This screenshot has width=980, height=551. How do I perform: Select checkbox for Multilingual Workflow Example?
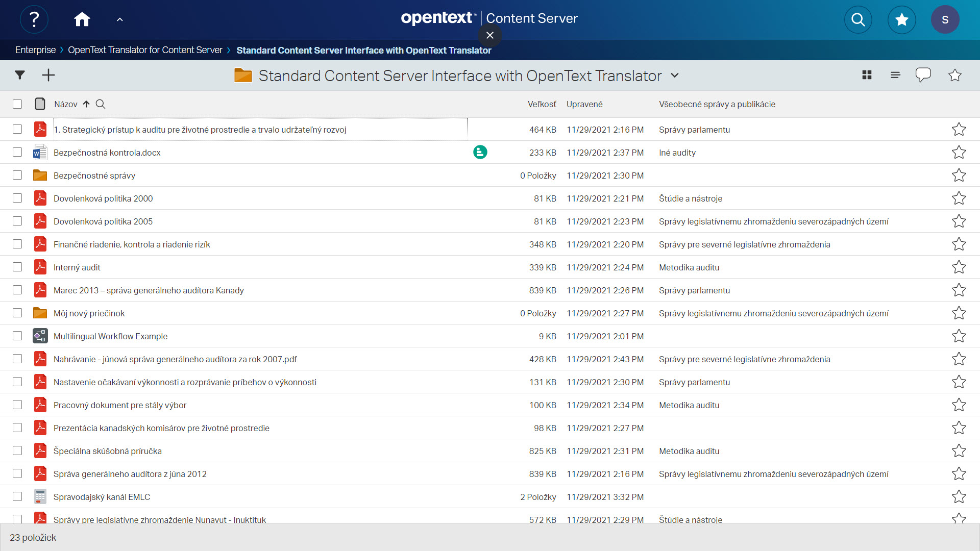pyautogui.click(x=17, y=336)
